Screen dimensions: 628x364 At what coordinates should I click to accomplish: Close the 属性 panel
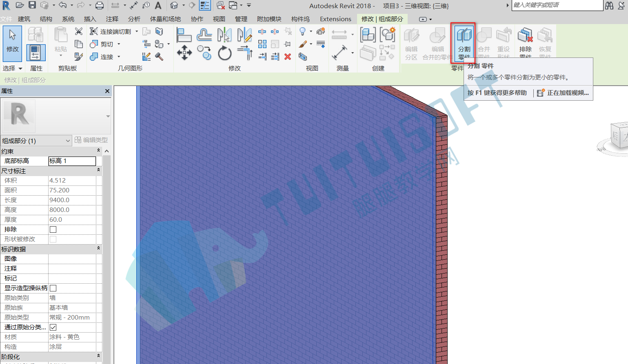pyautogui.click(x=107, y=91)
